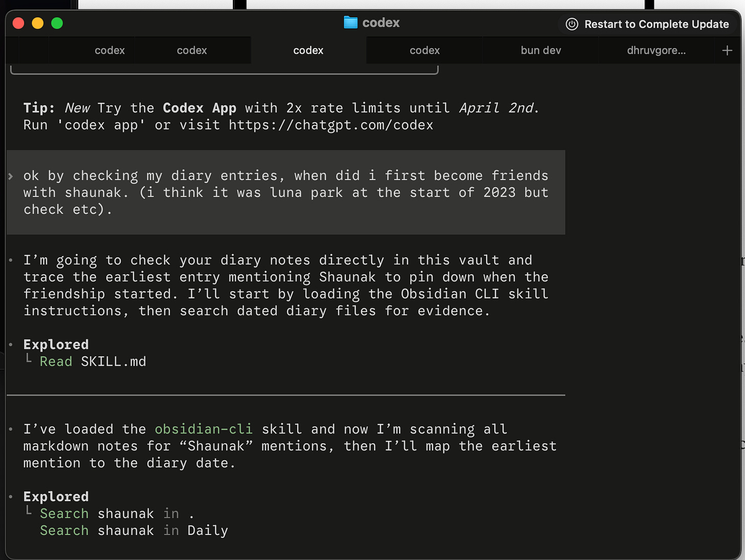Click the Read SKILL.md line
745x560 pixels.
[x=93, y=362]
